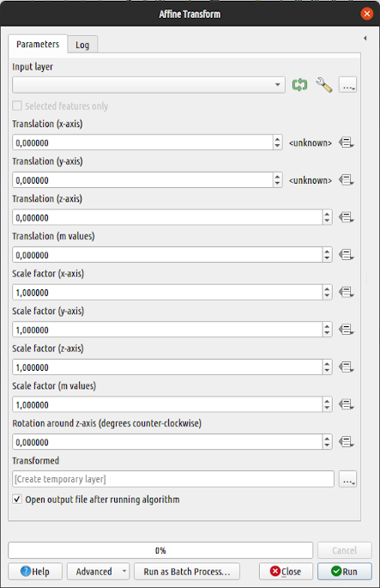Screen dimensions: 380x588
Task: Click data-defined override icon for Scale factor (m values)
Action: (347, 404)
